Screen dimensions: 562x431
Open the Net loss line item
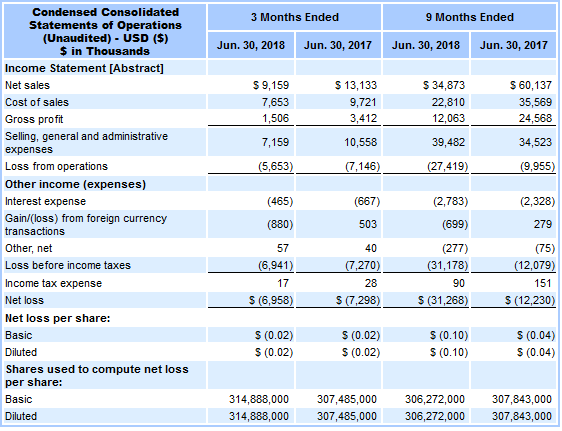pyautogui.click(x=24, y=300)
